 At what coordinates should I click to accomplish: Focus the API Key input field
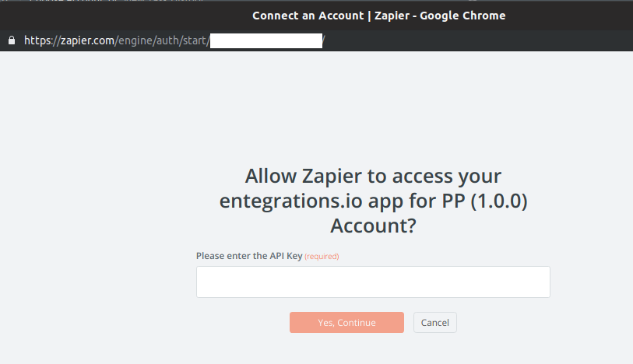coord(373,282)
